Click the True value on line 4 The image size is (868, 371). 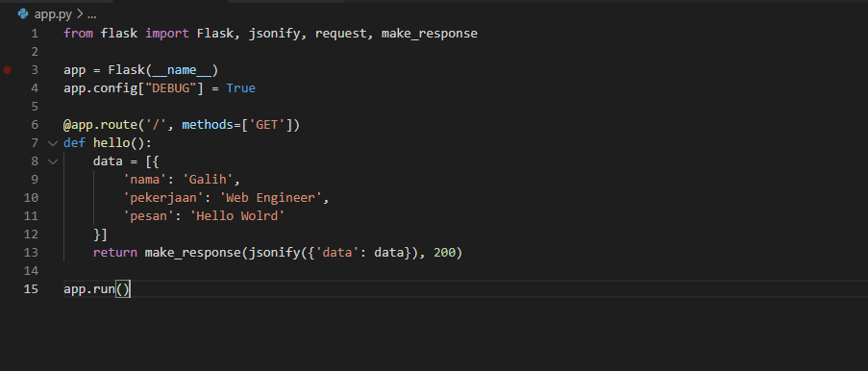241,88
